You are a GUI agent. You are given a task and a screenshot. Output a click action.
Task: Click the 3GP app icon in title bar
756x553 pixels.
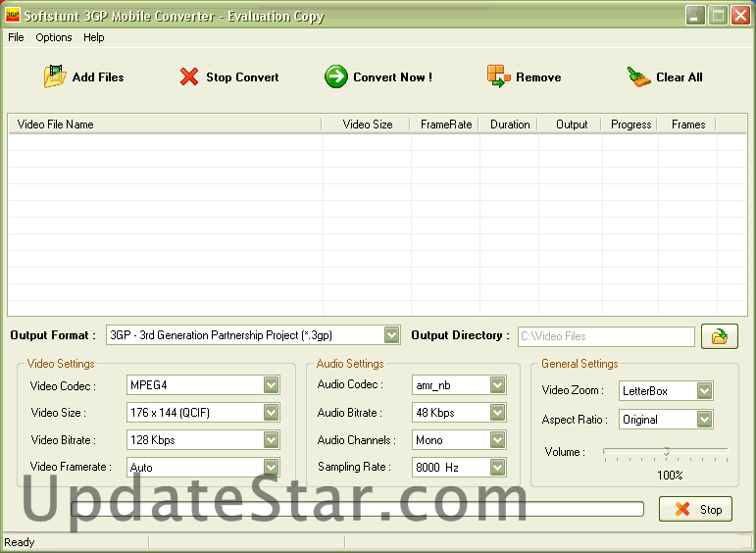[12, 16]
